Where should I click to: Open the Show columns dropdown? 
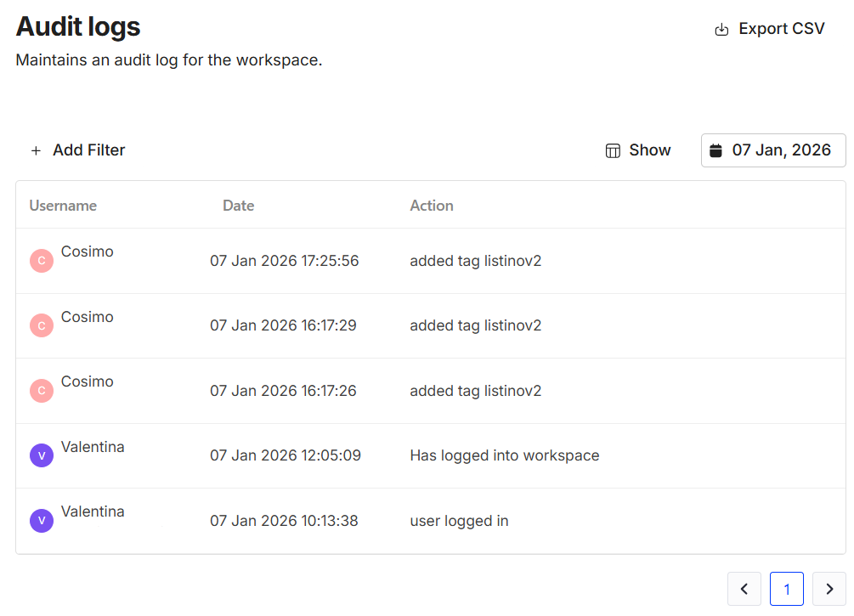pyautogui.click(x=638, y=150)
